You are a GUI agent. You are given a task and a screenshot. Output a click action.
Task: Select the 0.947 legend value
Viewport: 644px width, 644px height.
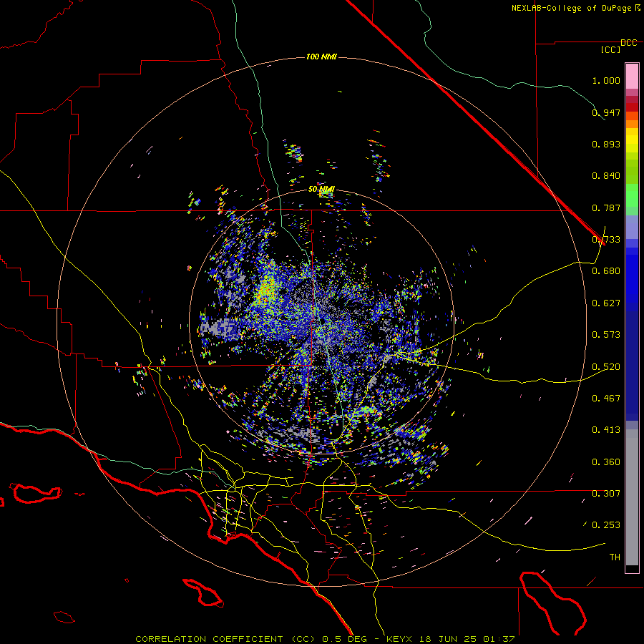tap(606, 112)
